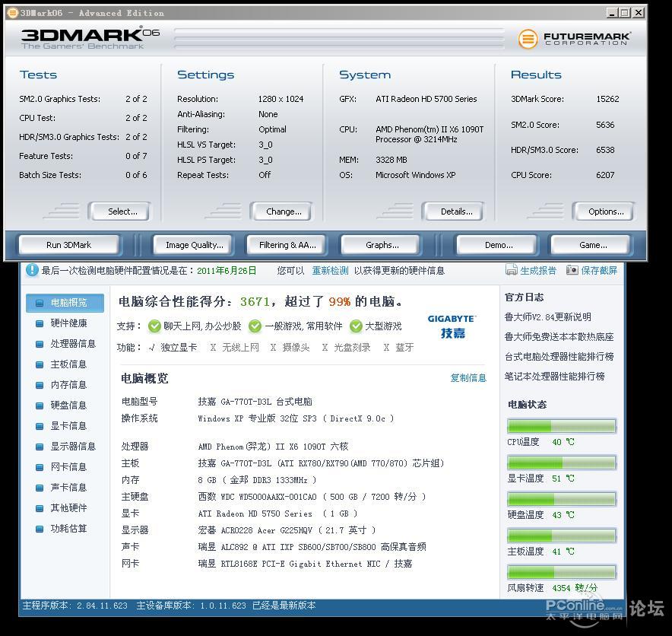Viewport: 672px width, 636px height.
Task: Close the 3DMark06 window
Action: pyautogui.click(x=638, y=13)
